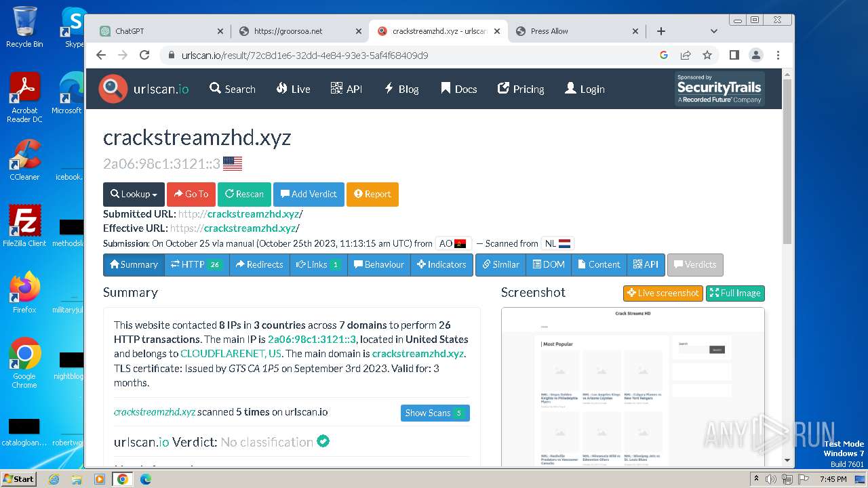This screenshot has width=868, height=488.
Task: Click the main IP 2a06:98c1:3121::3 link
Action: pyautogui.click(x=312, y=340)
